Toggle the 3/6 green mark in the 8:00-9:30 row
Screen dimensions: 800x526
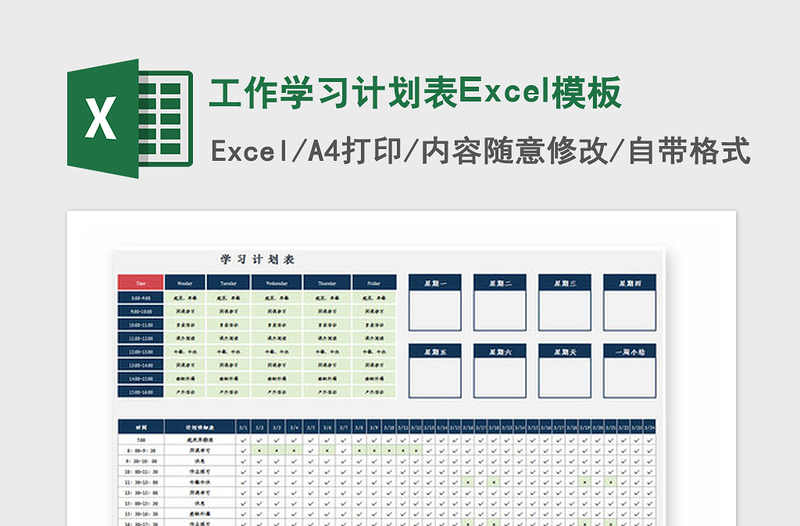coord(327,450)
